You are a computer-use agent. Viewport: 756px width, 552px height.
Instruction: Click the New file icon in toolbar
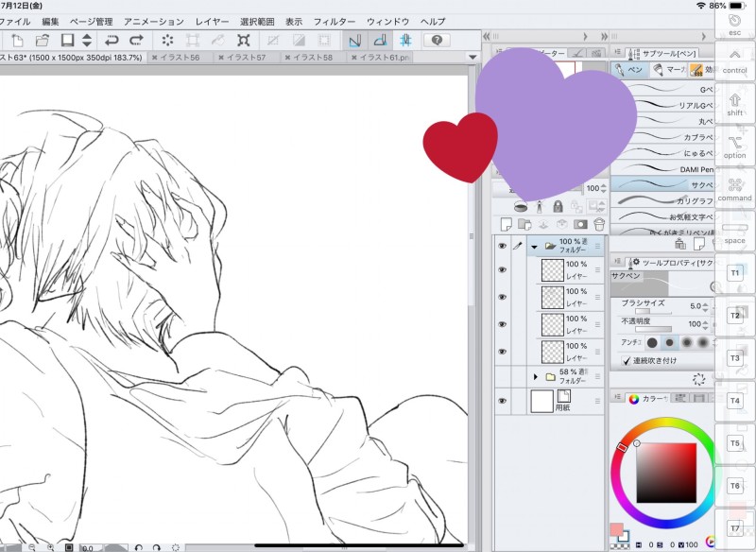(17, 41)
